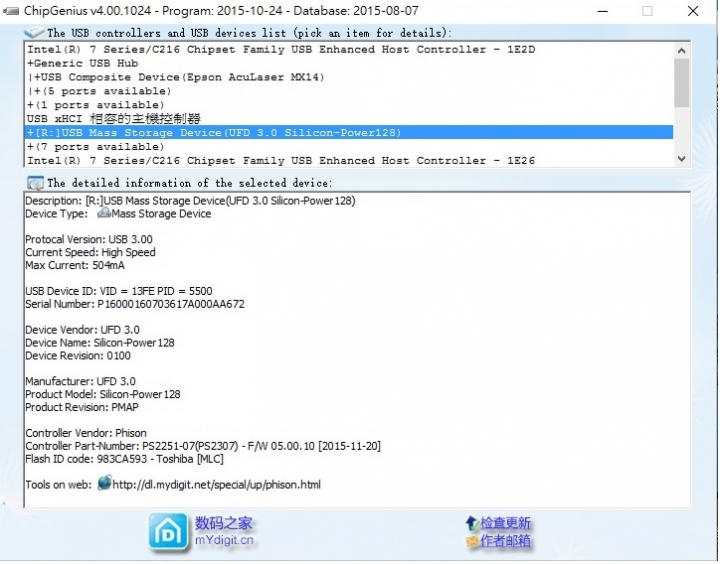Click the Product Revision: PMAP line
The image size is (720, 564).
(x=82, y=407)
